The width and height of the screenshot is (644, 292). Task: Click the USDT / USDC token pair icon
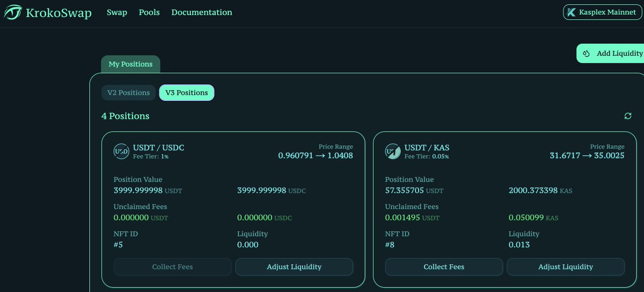121,152
